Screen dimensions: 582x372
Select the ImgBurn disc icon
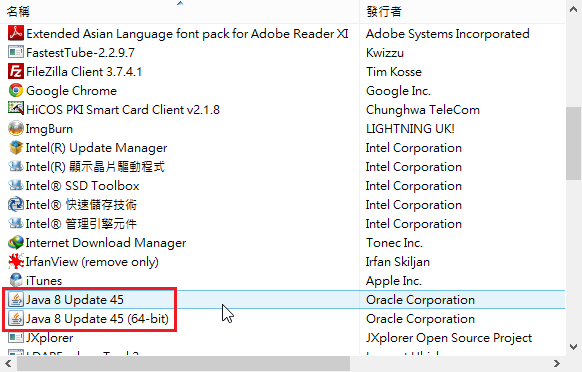pos(16,128)
